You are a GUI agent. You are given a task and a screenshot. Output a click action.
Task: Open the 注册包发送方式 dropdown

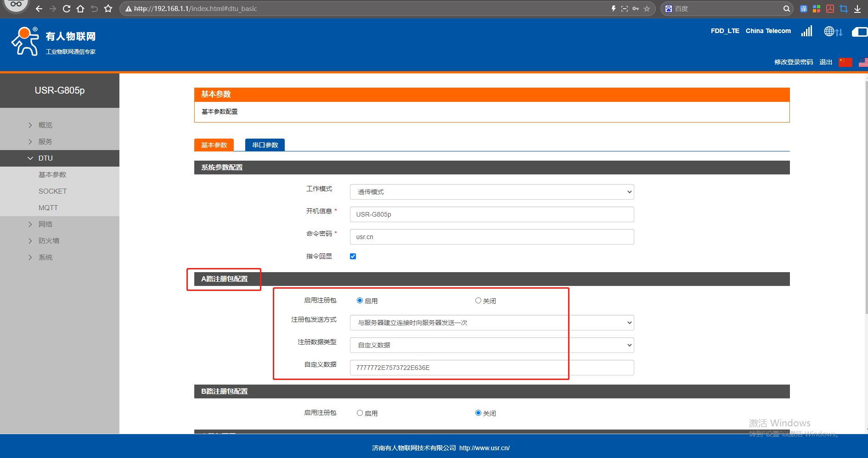491,323
